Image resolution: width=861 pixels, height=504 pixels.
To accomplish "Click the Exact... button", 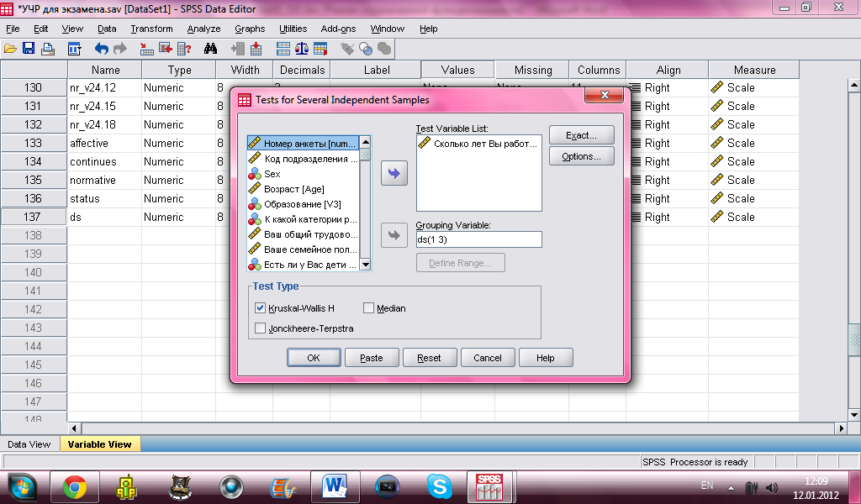I will coord(582,135).
